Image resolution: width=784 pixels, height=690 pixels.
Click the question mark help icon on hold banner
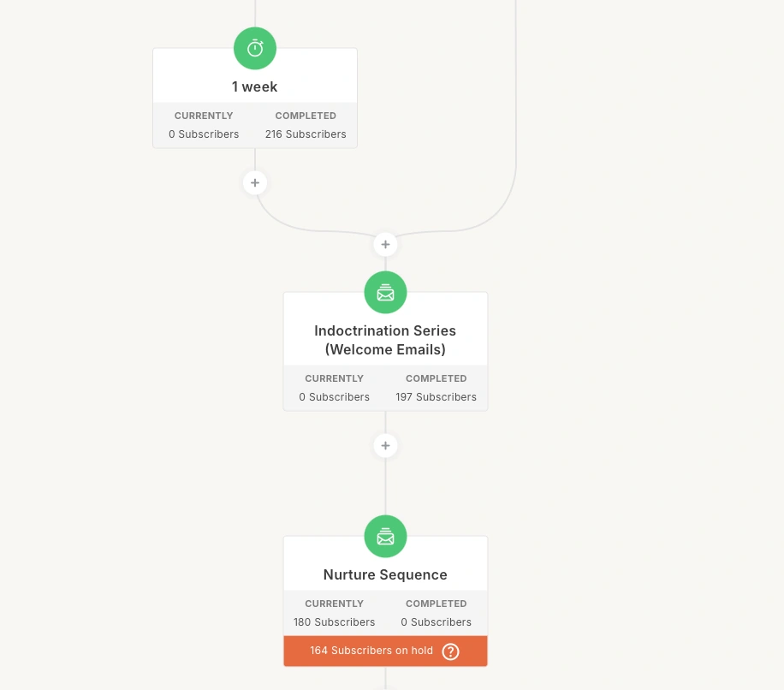(x=450, y=651)
